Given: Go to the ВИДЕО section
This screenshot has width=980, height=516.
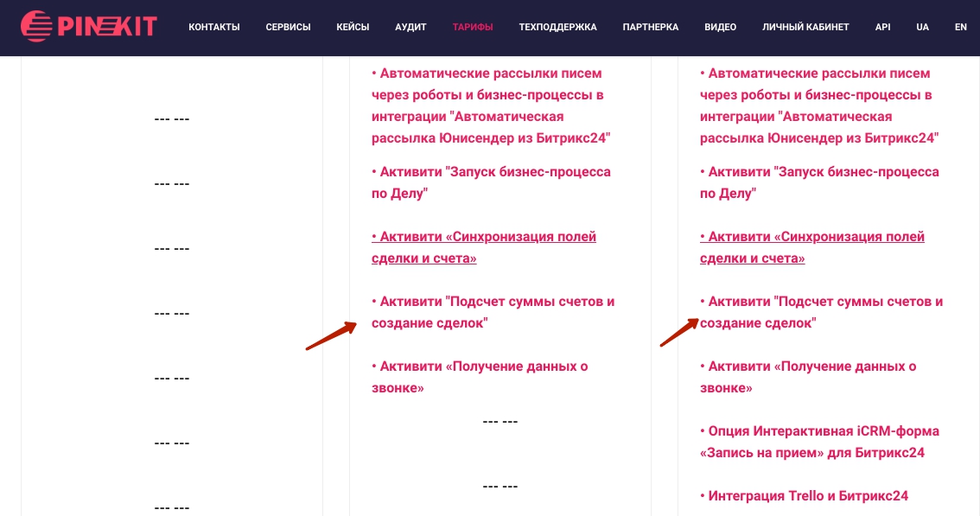Looking at the screenshot, I should 720,27.
